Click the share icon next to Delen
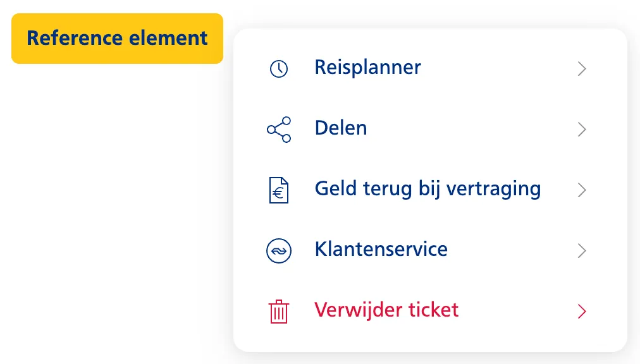 (279, 130)
